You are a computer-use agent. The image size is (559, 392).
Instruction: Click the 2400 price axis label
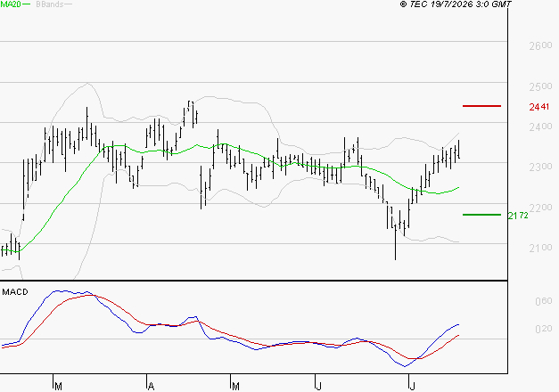pyautogui.click(x=540, y=127)
